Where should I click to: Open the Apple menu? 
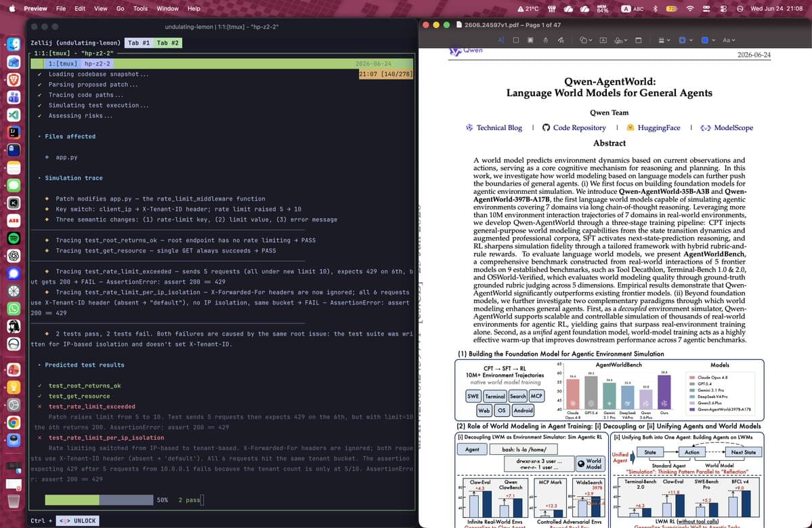click(12, 8)
